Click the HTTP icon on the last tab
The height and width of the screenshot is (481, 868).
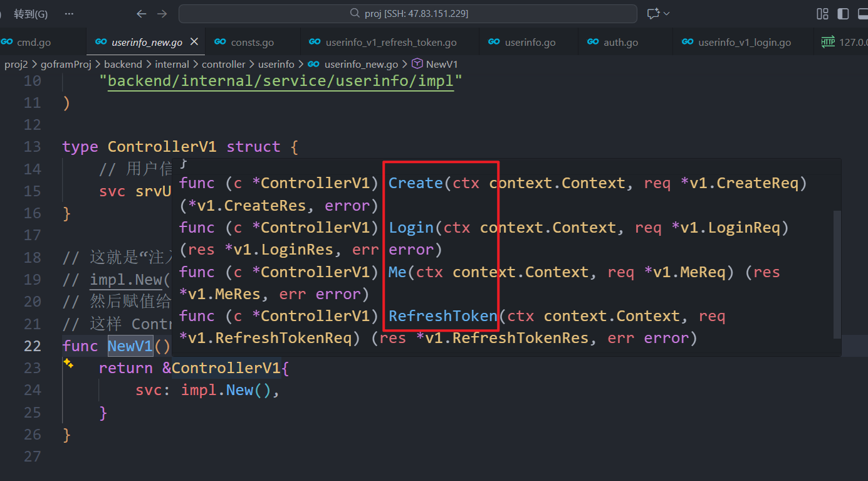click(828, 42)
